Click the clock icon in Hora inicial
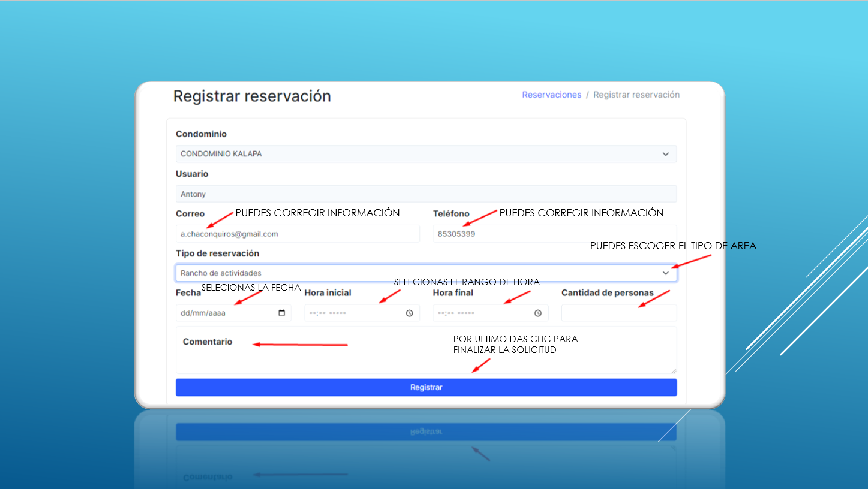Image resolution: width=868 pixels, height=489 pixels. click(x=410, y=313)
